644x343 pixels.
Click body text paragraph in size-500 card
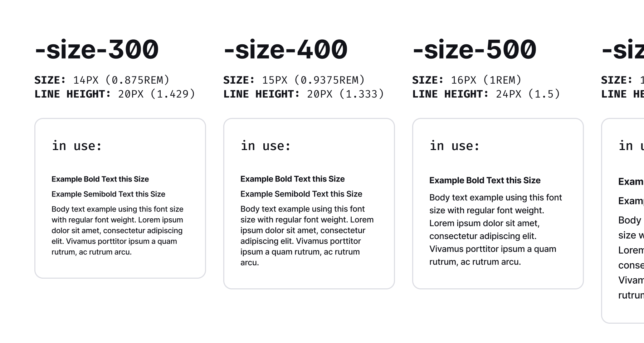tap(496, 230)
